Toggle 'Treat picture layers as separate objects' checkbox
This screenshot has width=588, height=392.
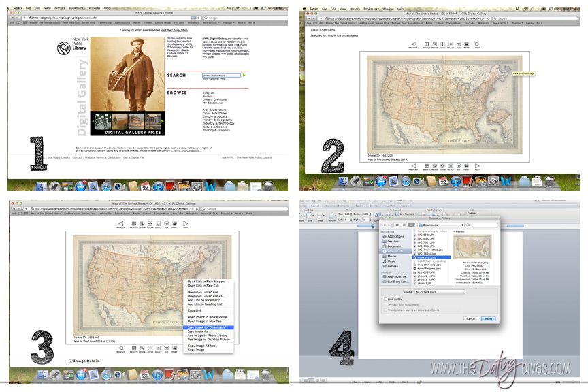385,310
